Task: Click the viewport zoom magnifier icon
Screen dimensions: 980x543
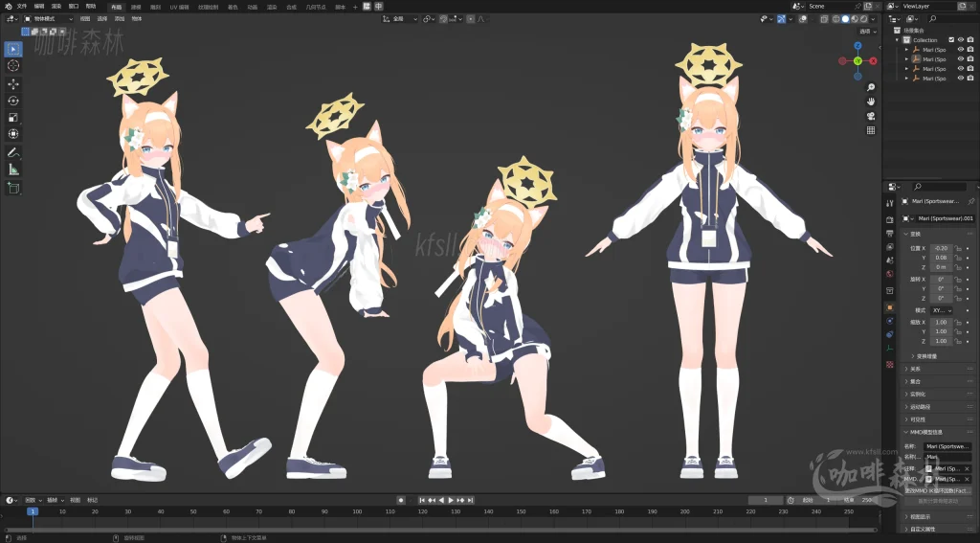Action: (871, 87)
